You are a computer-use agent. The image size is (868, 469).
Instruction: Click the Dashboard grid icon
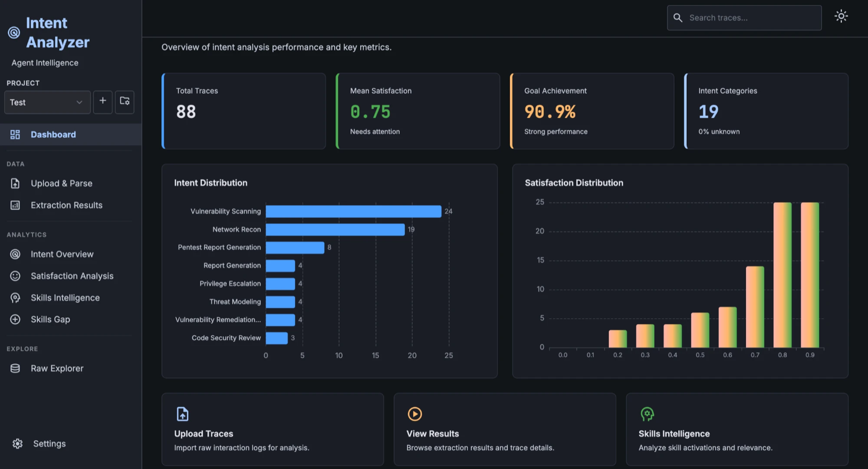(15, 134)
